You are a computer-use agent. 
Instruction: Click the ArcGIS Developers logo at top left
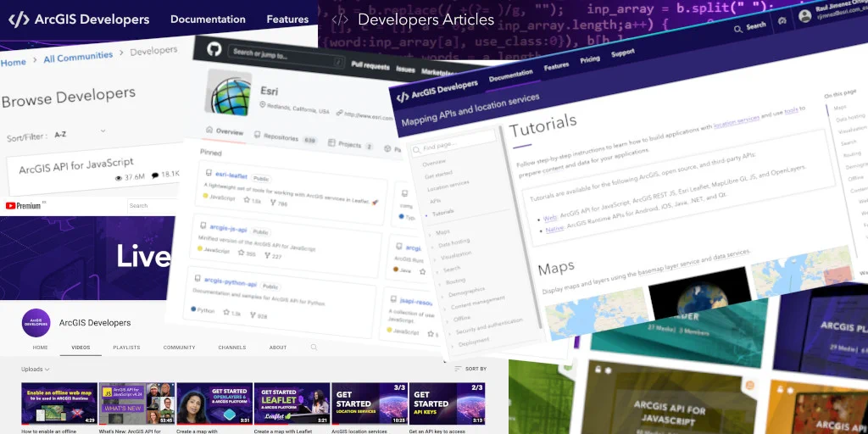click(x=79, y=19)
